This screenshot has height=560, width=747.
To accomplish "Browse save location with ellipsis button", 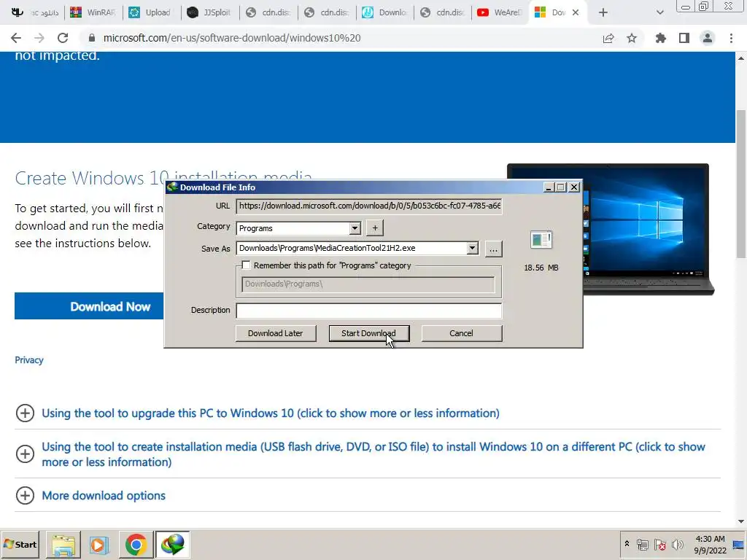I will 494,249.
